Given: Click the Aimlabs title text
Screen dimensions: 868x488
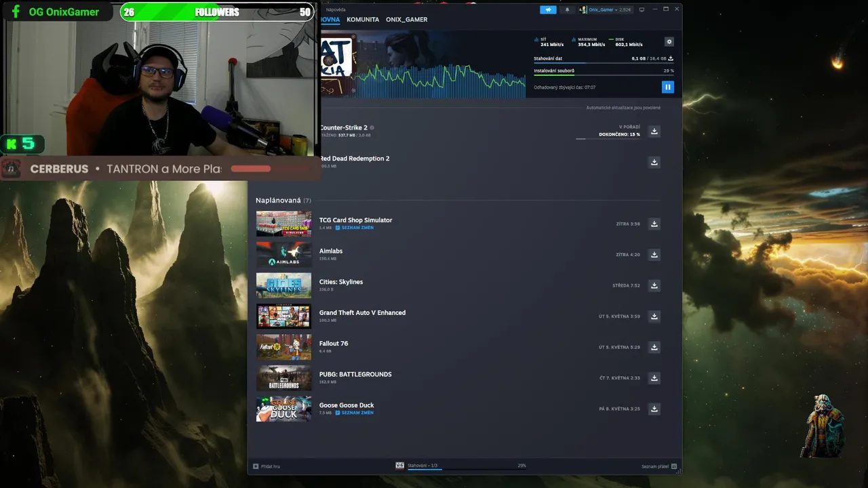Looking at the screenshot, I should click(331, 251).
